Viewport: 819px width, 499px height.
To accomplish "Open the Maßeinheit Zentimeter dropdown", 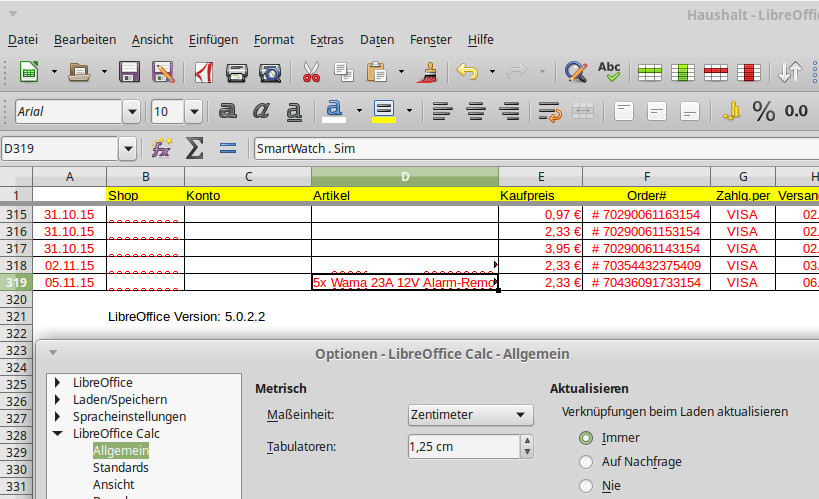I will [x=470, y=415].
